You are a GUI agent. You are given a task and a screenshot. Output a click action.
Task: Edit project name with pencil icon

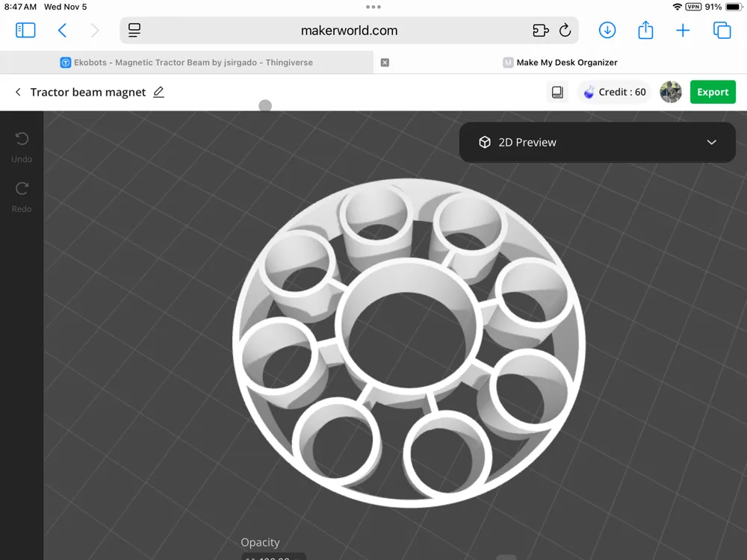click(158, 92)
